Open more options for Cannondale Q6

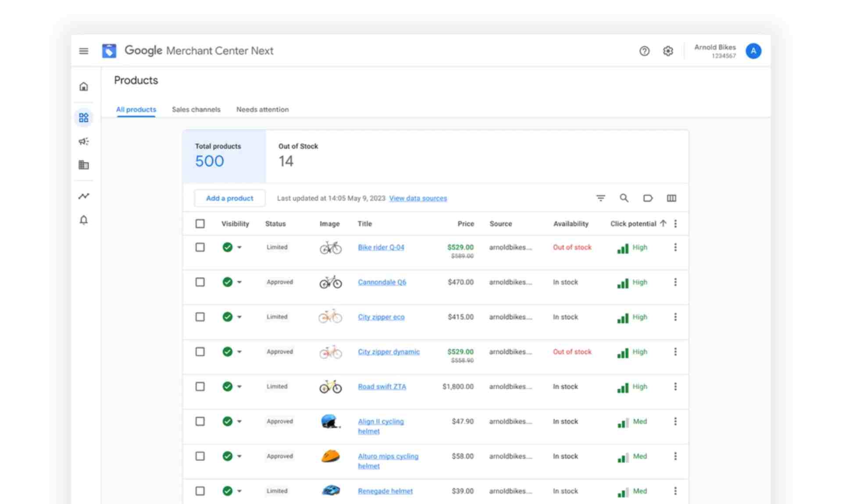[x=675, y=282]
